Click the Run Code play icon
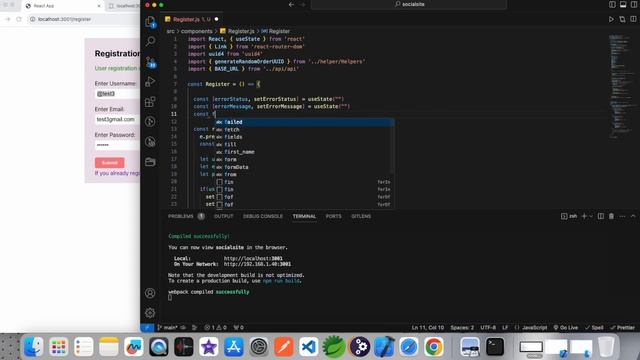640x360 pixels. click(x=611, y=19)
